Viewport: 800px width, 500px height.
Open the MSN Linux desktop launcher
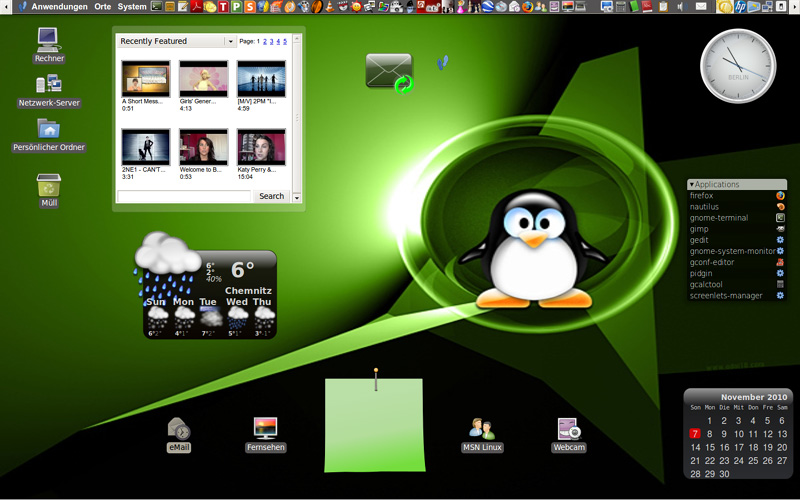point(482,435)
